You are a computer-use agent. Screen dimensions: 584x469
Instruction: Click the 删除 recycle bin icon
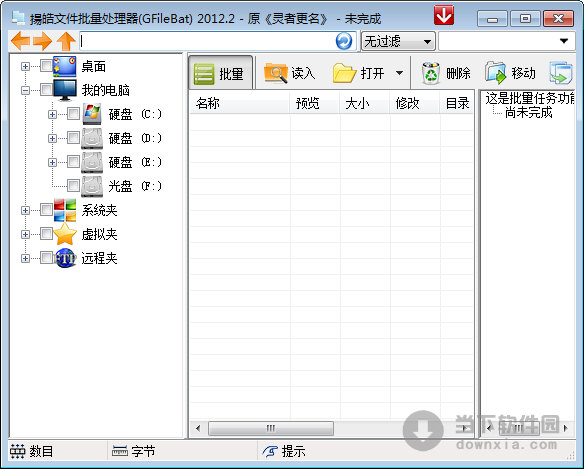pos(431,73)
